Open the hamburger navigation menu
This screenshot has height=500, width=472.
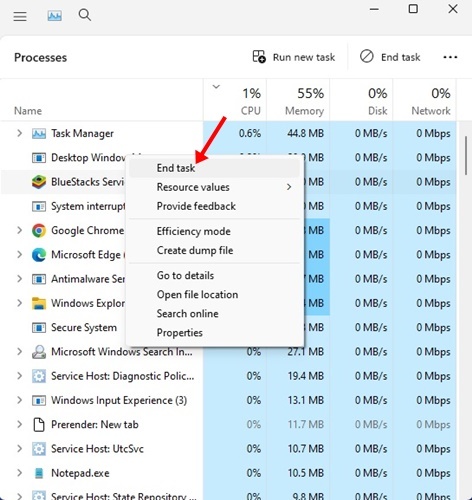[20, 16]
